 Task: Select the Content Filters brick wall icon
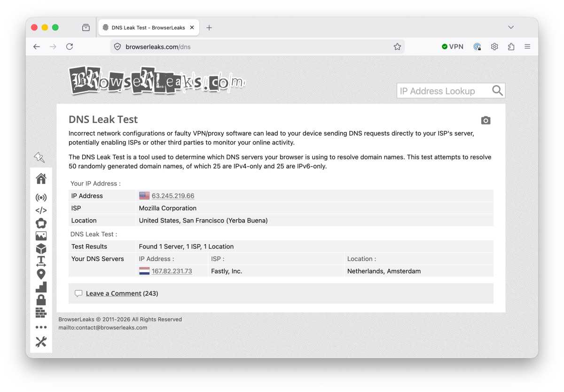41,312
